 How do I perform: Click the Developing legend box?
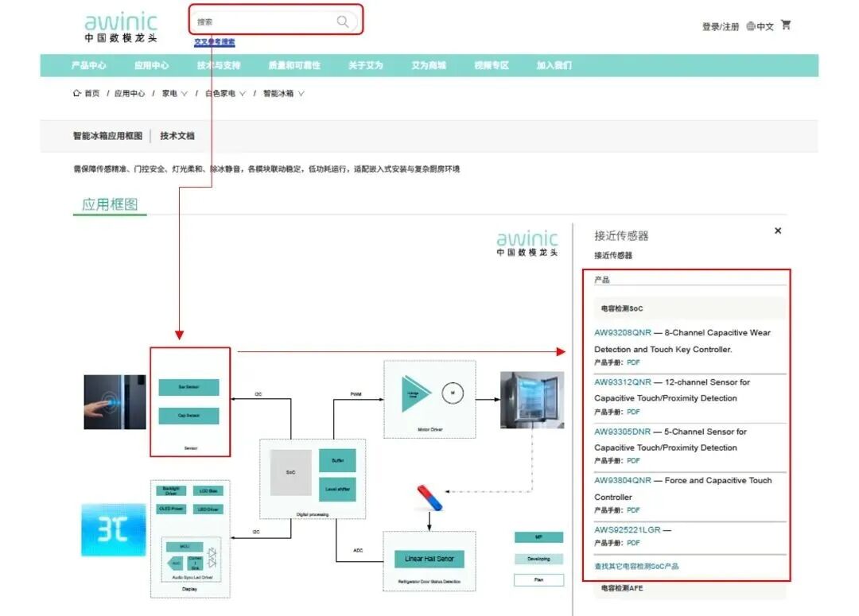(538, 559)
